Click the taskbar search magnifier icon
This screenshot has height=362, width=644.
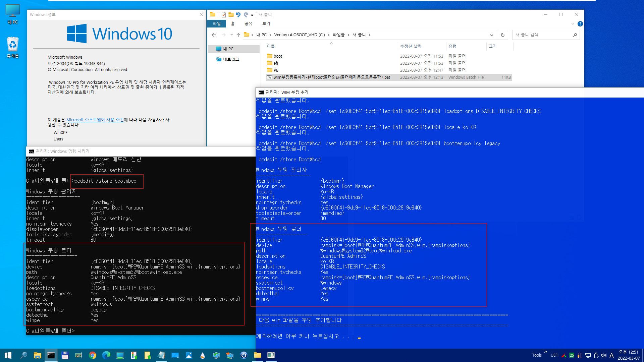[x=24, y=355]
